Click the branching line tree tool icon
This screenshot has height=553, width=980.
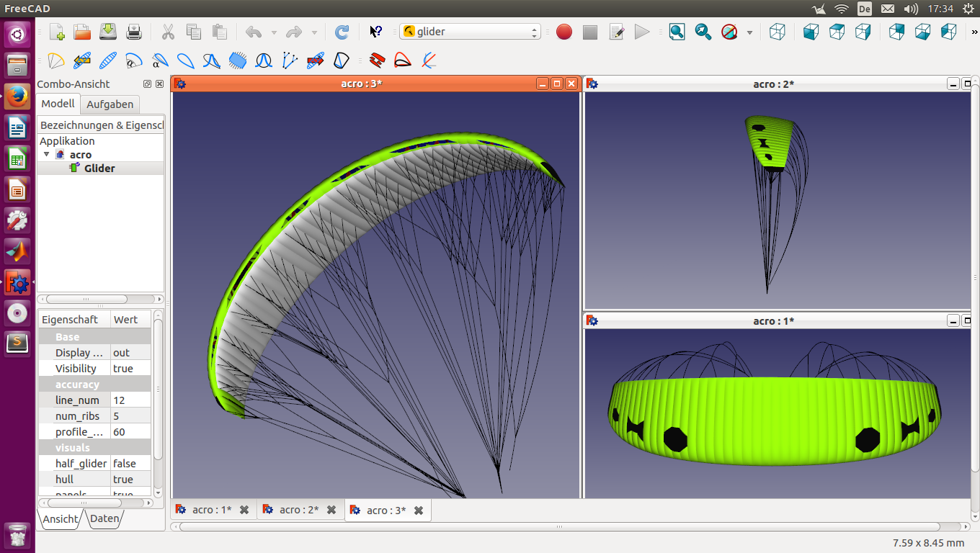[290, 60]
